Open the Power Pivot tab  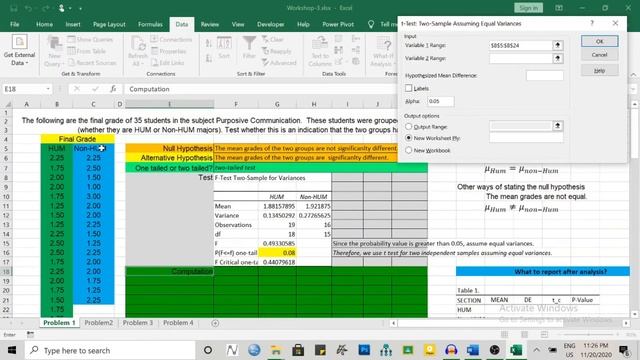[338, 24]
